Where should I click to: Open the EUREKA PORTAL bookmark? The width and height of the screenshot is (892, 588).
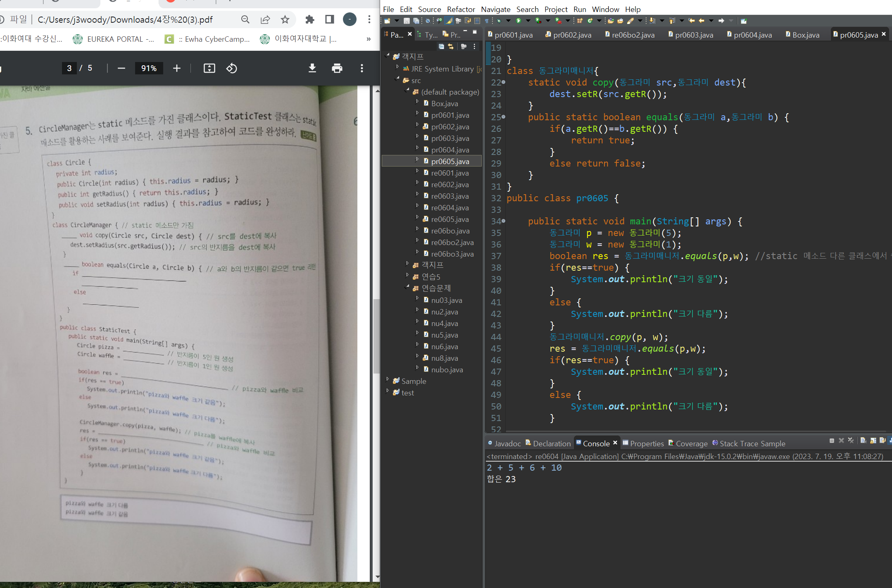pos(114,39)
